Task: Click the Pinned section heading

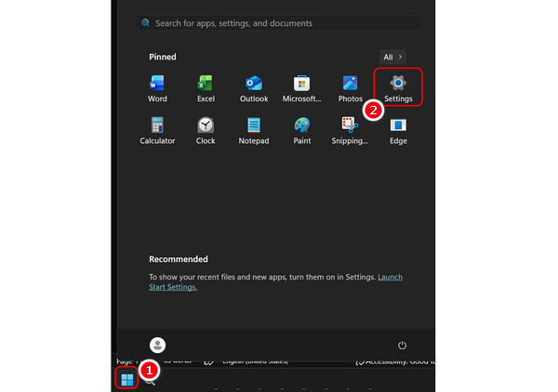Action: (x=163, y=57)
